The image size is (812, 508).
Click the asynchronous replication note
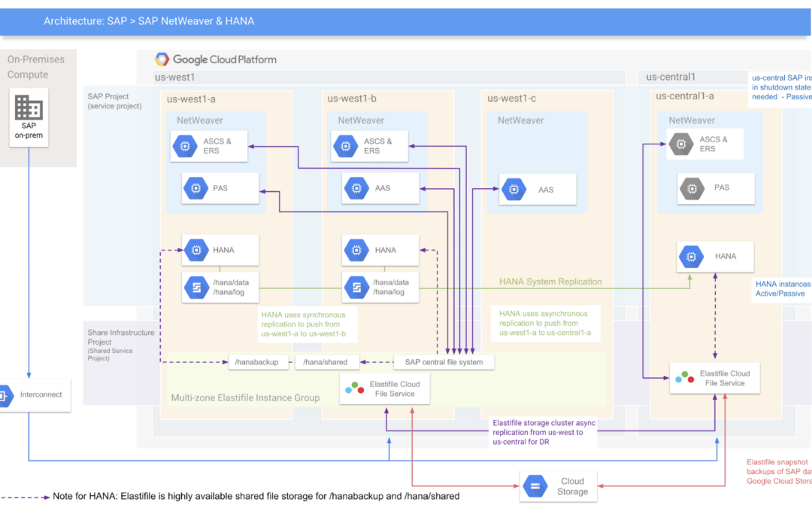tap(545, 323)
